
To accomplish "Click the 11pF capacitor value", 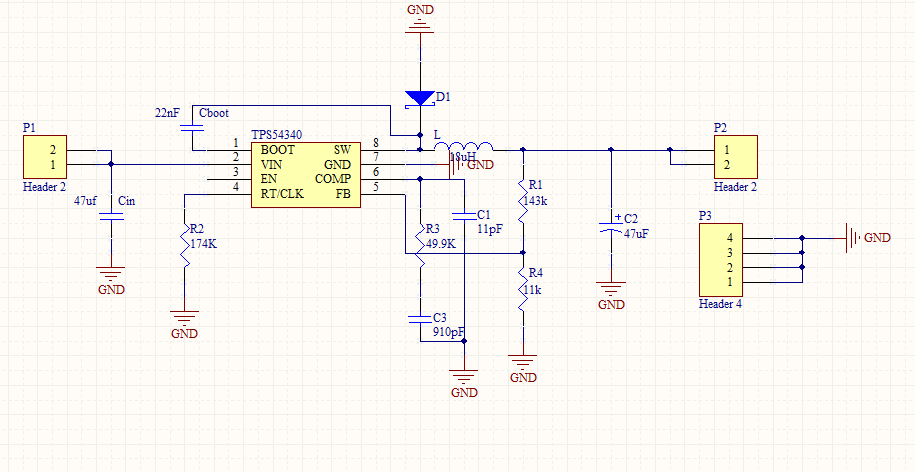I will (x=489, y=229).
